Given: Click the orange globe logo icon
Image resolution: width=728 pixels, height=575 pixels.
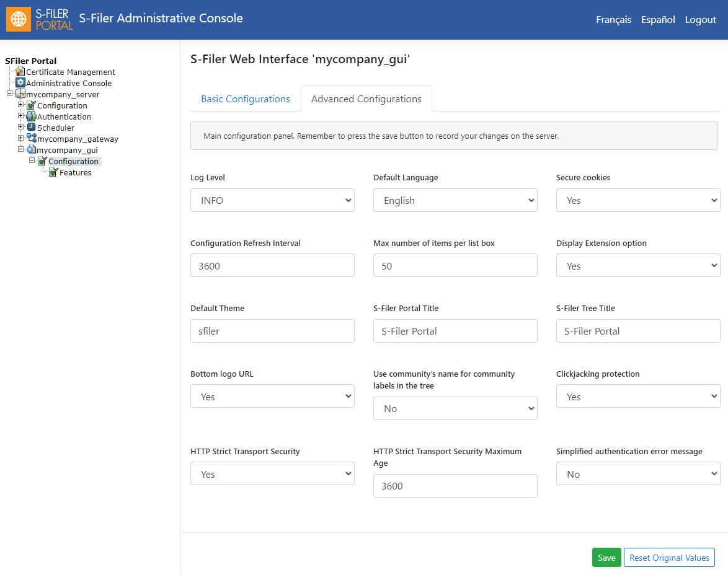Looking at the screenshot, I should coord(19,19).
